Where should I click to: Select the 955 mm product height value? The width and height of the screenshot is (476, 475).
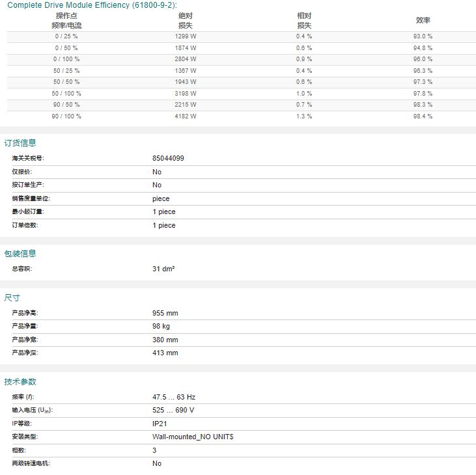click(165, 314)
